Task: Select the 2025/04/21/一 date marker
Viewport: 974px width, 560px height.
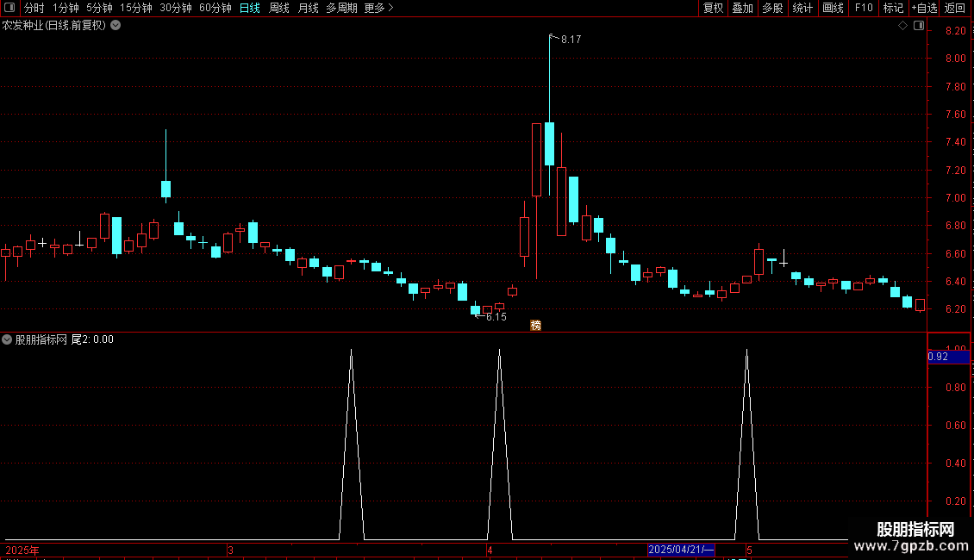Action: [682, 550]
